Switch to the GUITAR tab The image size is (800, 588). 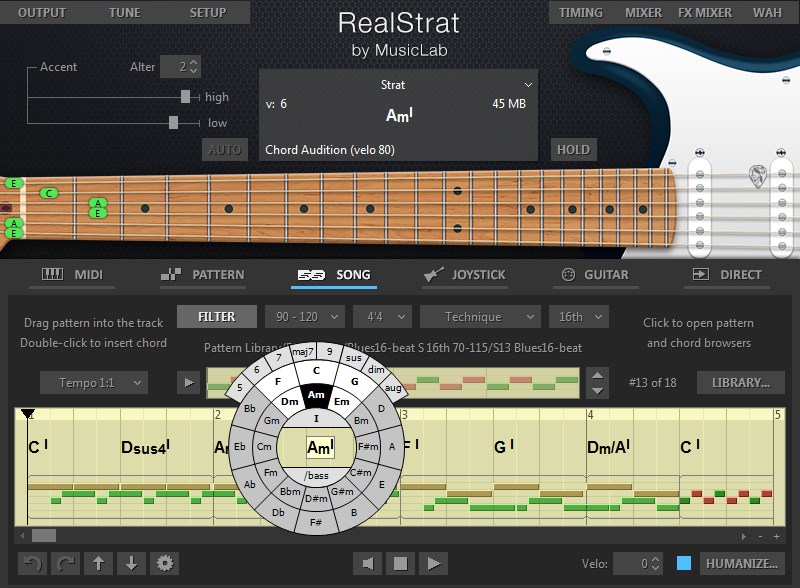(x=596, y=275)
